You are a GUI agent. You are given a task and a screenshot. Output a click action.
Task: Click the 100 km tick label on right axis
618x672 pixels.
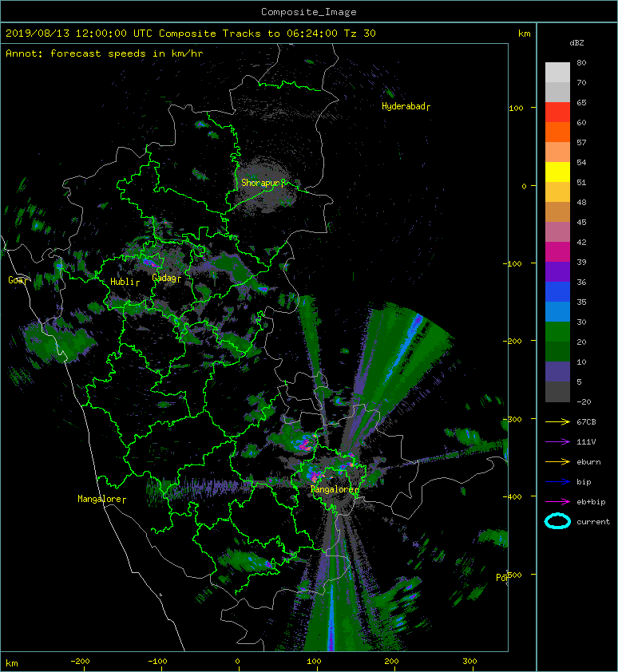(516, 108)
